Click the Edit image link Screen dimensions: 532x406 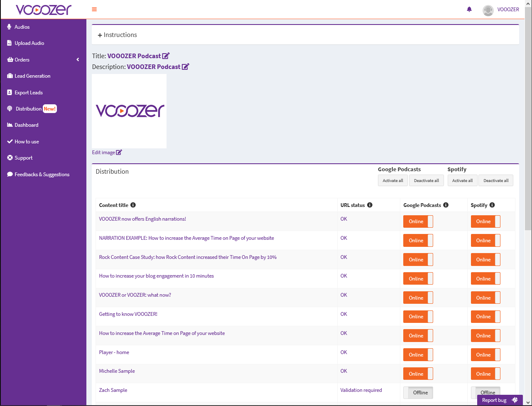pyautogui.click(x=107, y=153)
